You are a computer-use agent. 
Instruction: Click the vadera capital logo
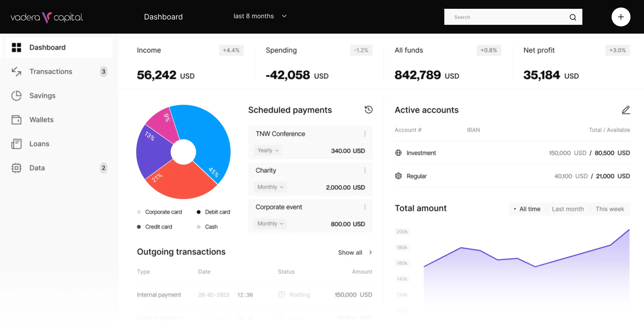[x=47, y=18]
